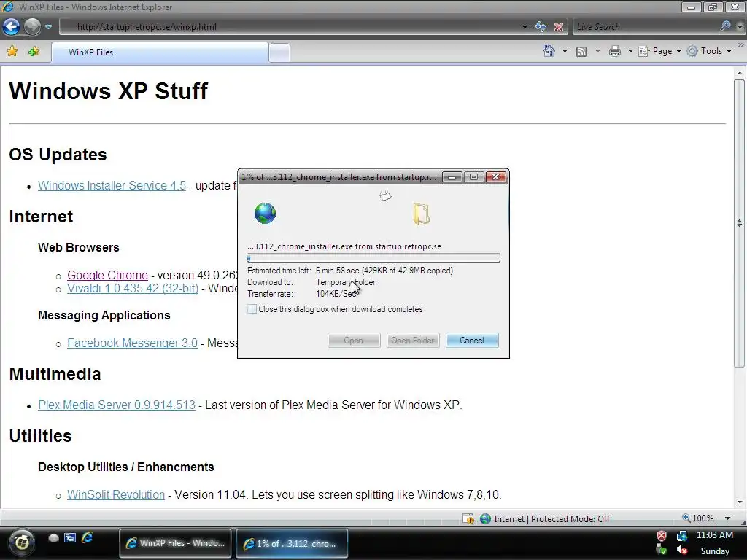Click the Live Search magnifier icon
This screenshot has width=747, height=560.
click(725, 26)
